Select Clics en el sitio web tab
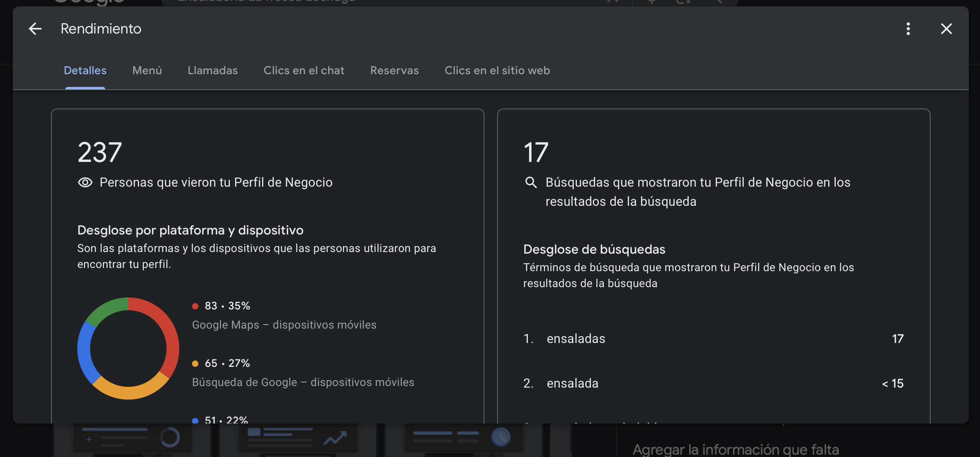 tap(497, 71)
